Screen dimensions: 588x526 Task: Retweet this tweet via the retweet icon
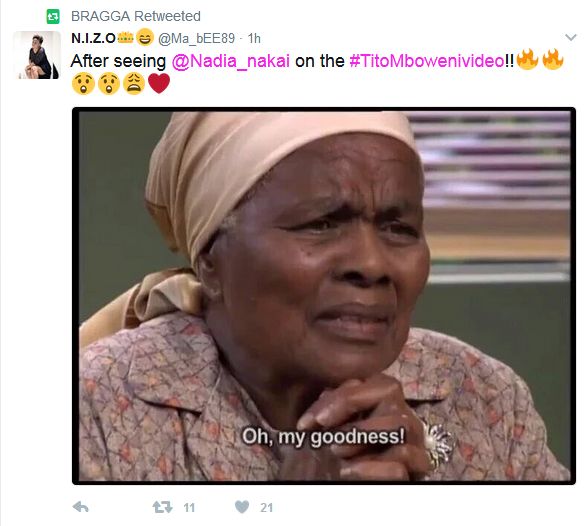click(162, 507)
